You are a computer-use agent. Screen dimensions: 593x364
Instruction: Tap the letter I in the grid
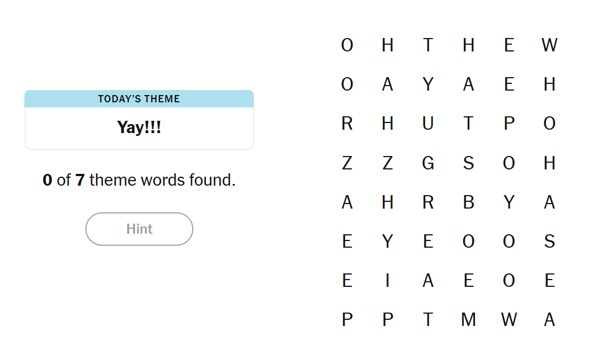[388, 280]
